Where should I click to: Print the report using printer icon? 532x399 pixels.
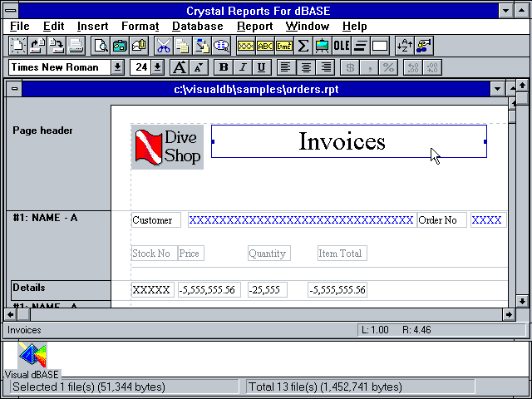pos(76,46)
